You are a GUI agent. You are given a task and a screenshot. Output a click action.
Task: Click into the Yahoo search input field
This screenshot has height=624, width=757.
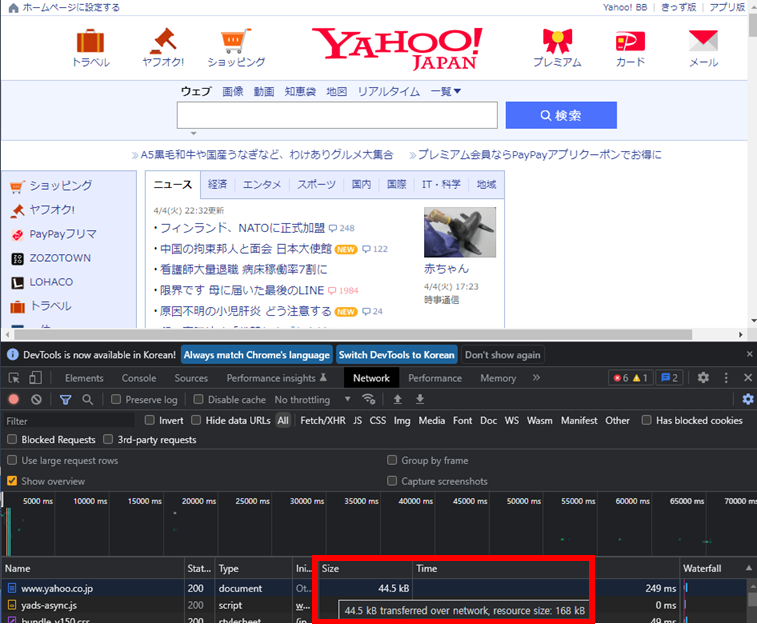[x=337, y=115]
